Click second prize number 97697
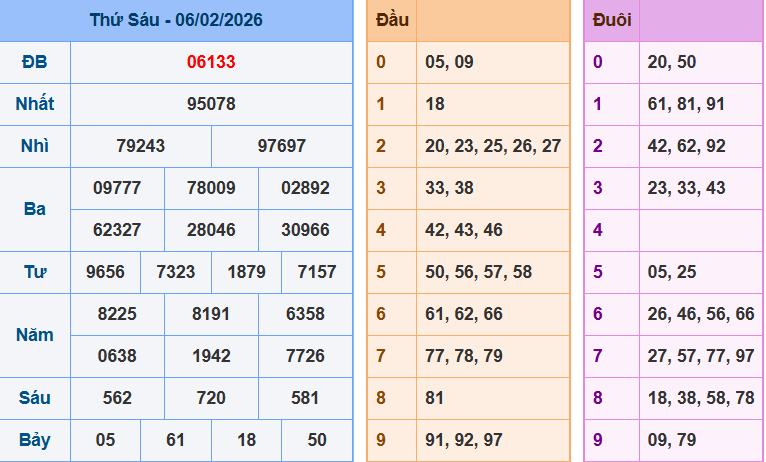766x462 pixels. tap(282, 146)
